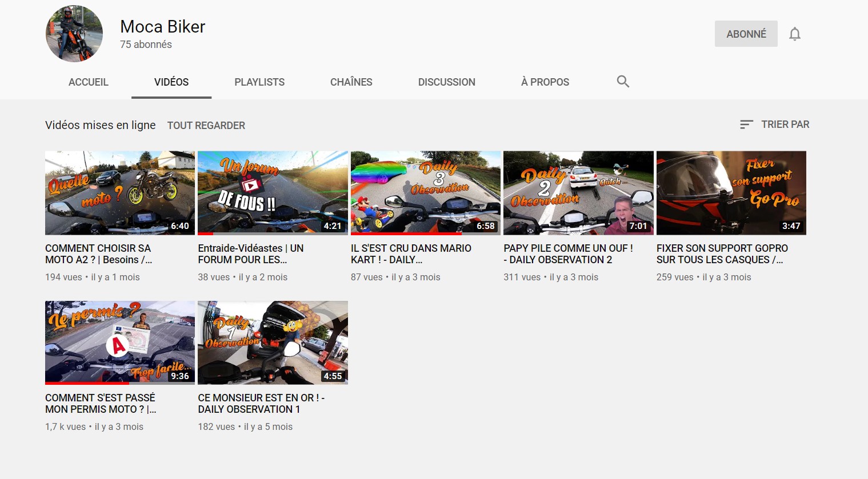Click the ABONNÉ subscribe button
Viewport: 868px width, 479px height.
coord(746,34)
